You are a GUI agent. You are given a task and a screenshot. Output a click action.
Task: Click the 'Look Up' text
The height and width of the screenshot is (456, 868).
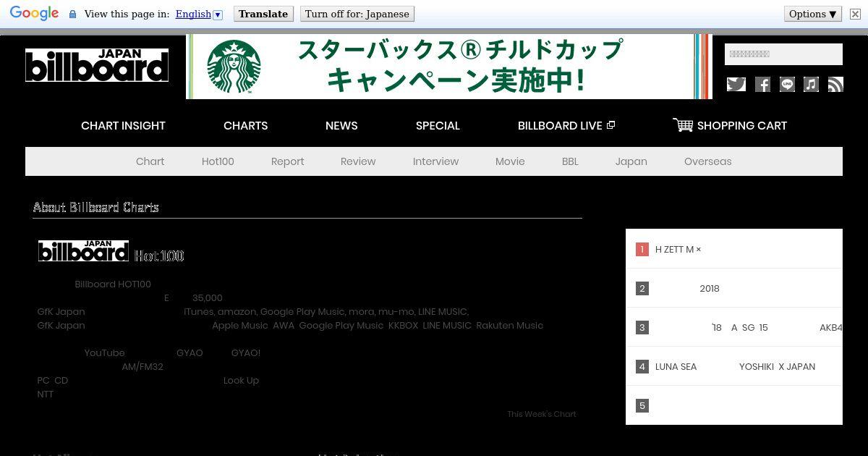[241, 380]
